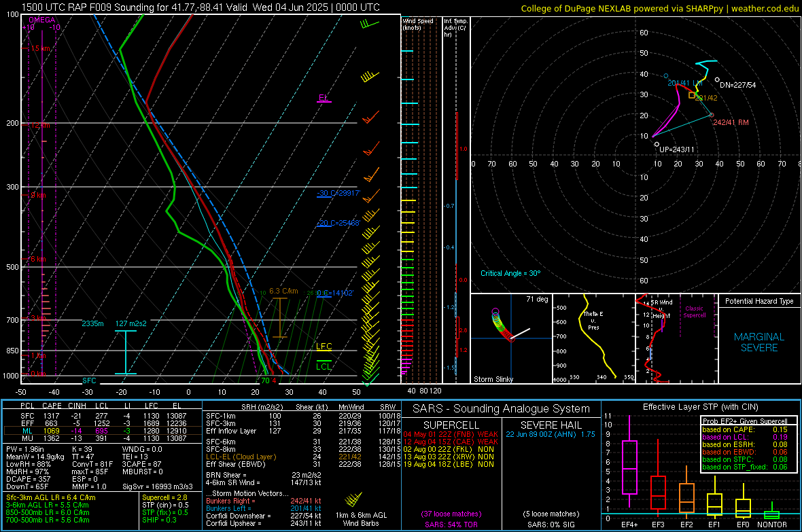This screenshot has width=802, height=532.
Task: Click the -20 C=25468' height label
Action: coord(338,223)
